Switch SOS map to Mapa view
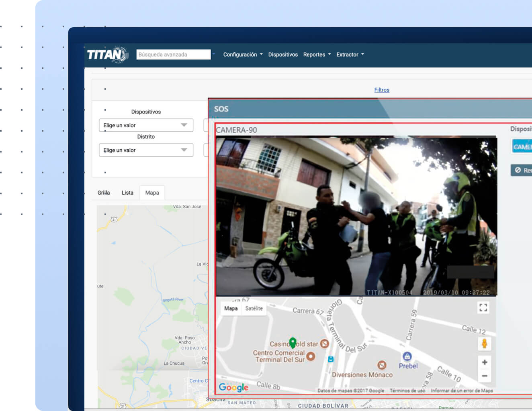This screenshot has width=532, height=411. pyautogui.click(x=231, y=308)
